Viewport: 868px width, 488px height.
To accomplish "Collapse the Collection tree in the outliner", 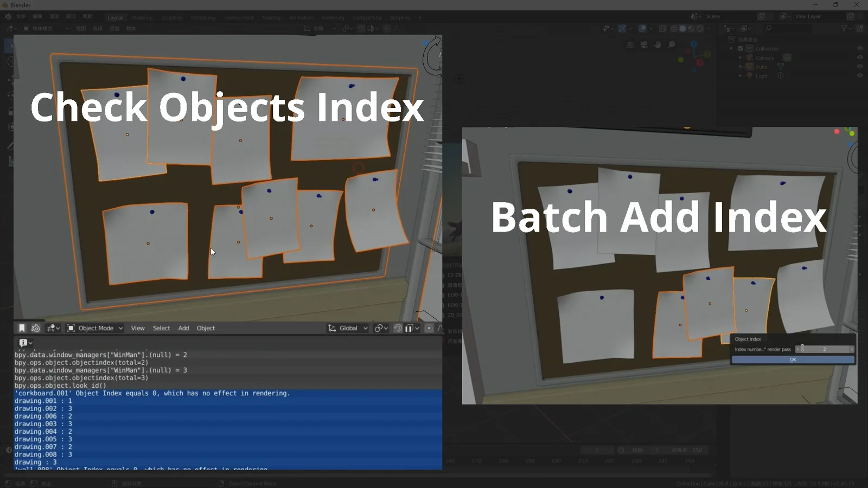I will 731,49.
